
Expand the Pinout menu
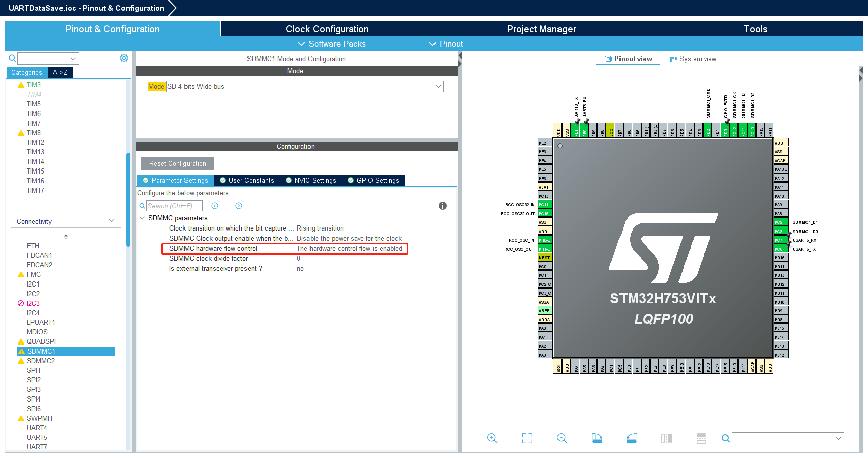(x=446, y=44)
